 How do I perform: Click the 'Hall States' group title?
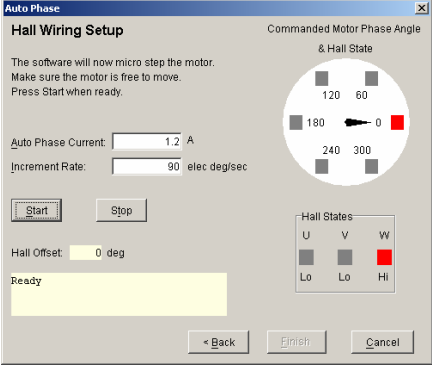327,217
